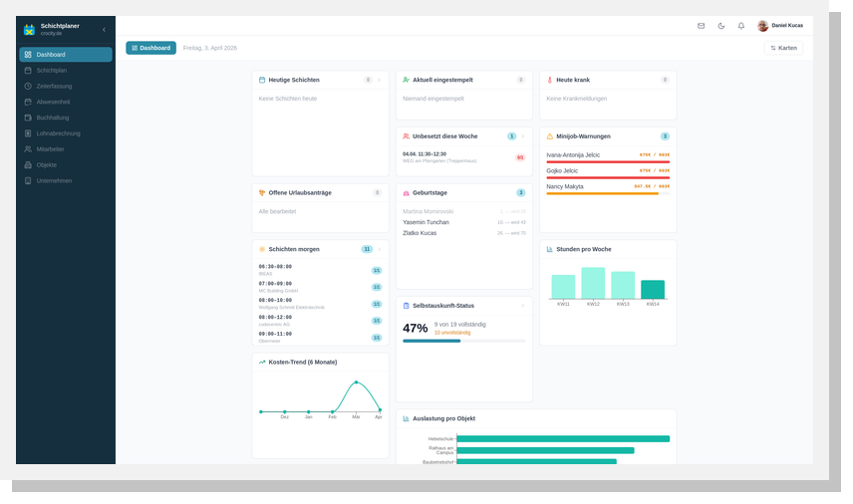Click the Unternehmen building sidebar icon
The image size is (853, 504).
pyautogui.click(x=28, y=180)
